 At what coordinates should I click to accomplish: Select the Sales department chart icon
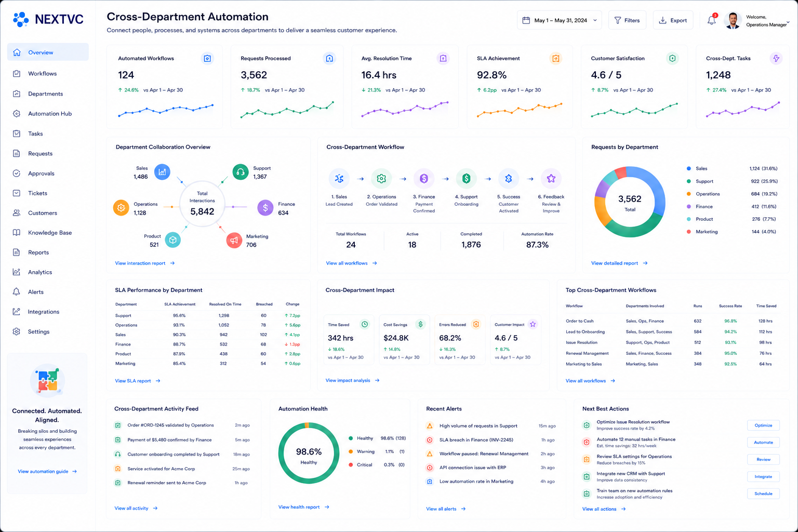(162, 171)
